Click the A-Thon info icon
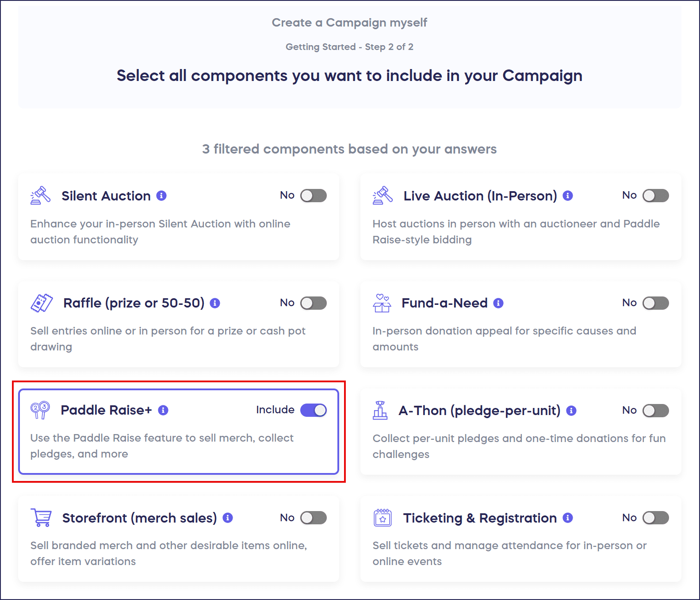 pyautogui.click(x=571, y=411)
